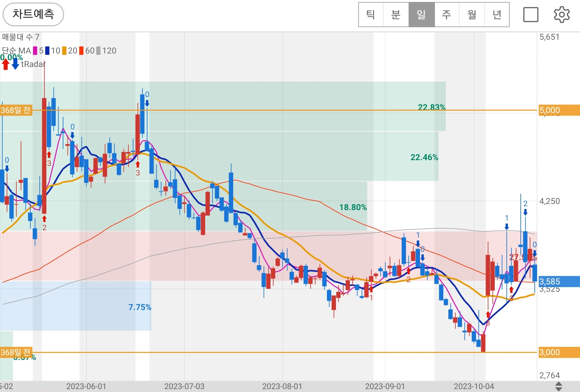The image size is (580, 392).
Task: Click the red up-arrow tRadar legend icon
Action: (5, 64)
